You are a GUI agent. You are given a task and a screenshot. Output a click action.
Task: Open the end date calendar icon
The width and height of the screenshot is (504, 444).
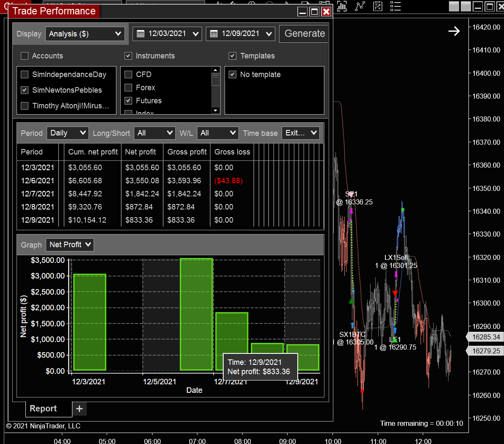click(213, 33)
